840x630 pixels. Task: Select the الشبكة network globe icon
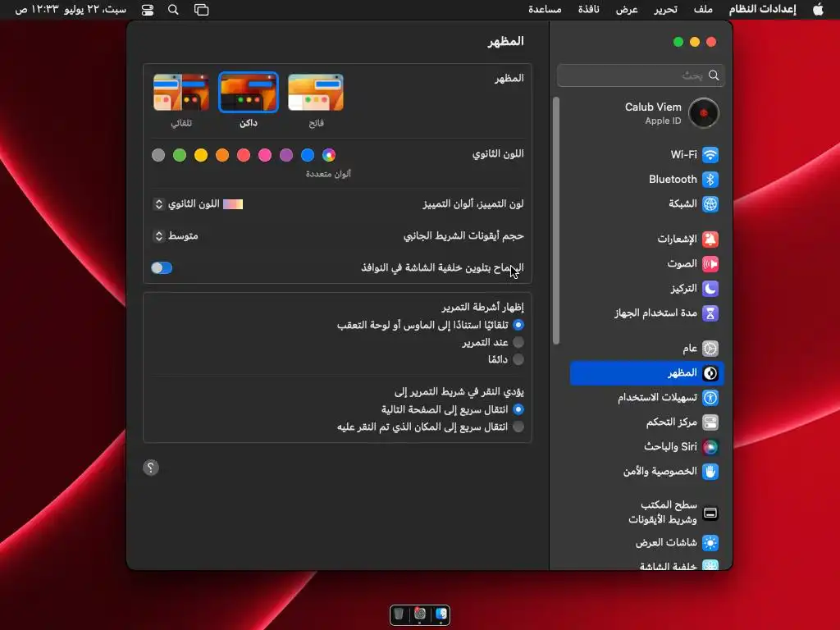click(710, 204)
